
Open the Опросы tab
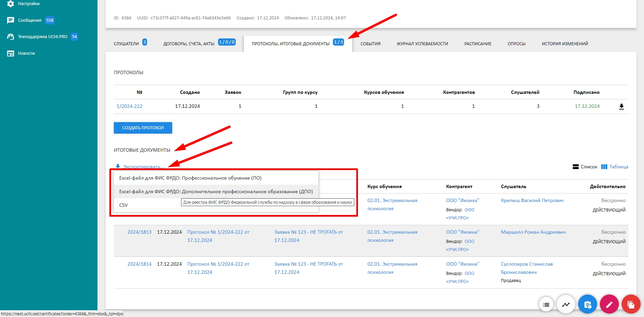click(517, 44)
